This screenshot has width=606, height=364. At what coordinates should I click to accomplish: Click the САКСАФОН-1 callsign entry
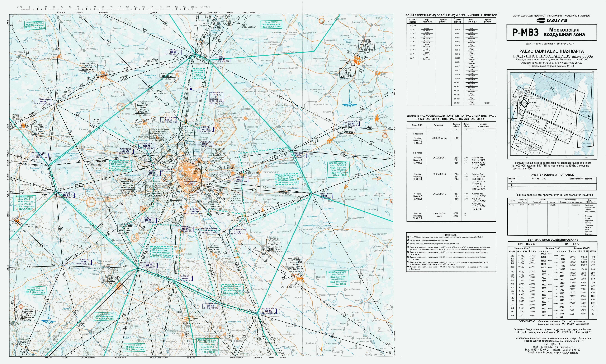click(x=439, y=158)
